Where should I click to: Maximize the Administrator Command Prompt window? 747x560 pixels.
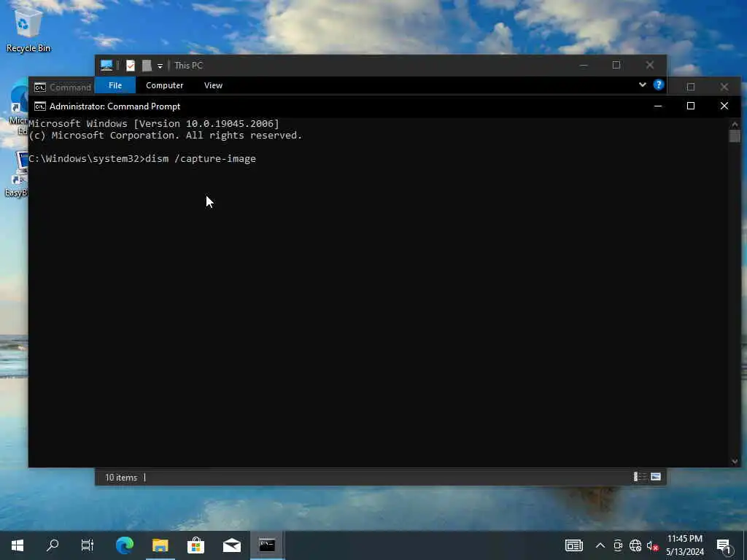point(691,106)
